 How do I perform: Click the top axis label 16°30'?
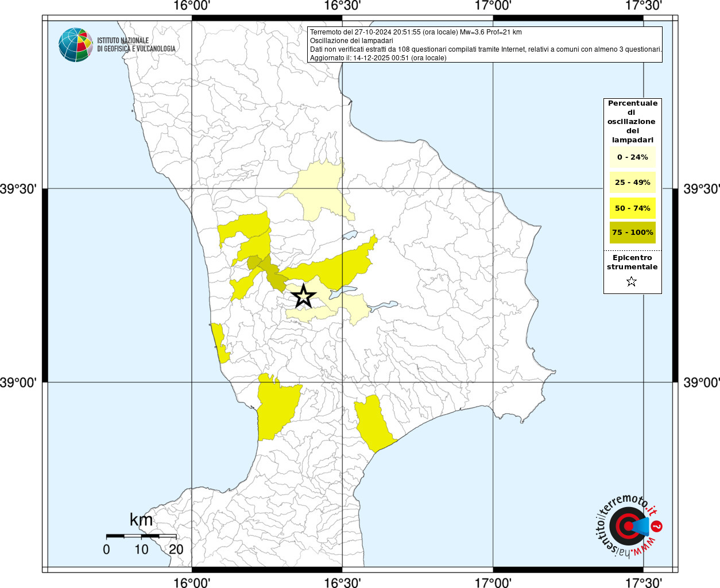[342, 6]
